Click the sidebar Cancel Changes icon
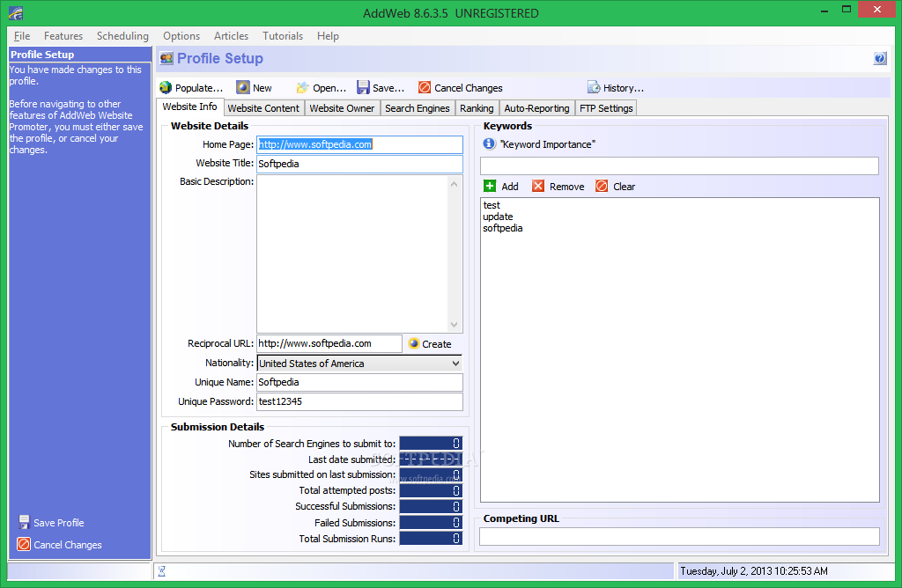902x588 pixels. coord(24,544)
